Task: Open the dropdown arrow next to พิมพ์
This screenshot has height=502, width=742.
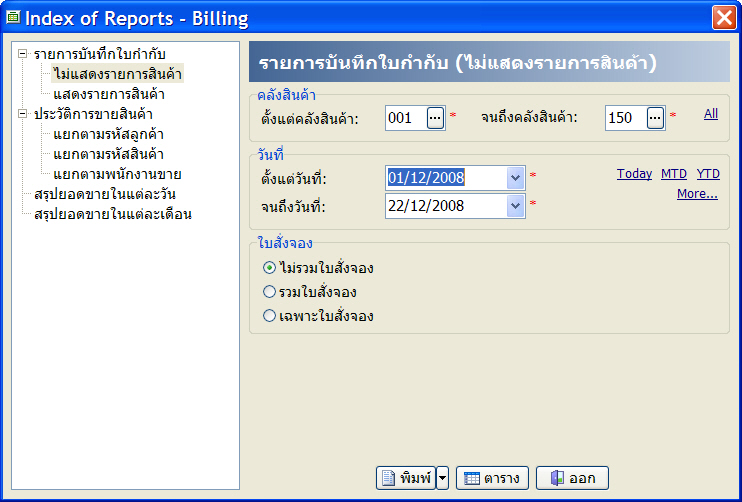Action: [x=443, y=478]
